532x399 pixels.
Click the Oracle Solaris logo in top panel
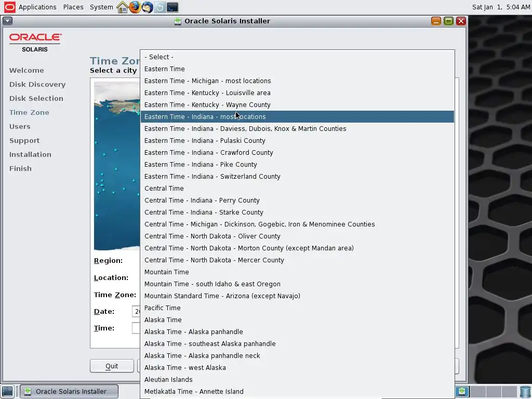tap(9, 7)
